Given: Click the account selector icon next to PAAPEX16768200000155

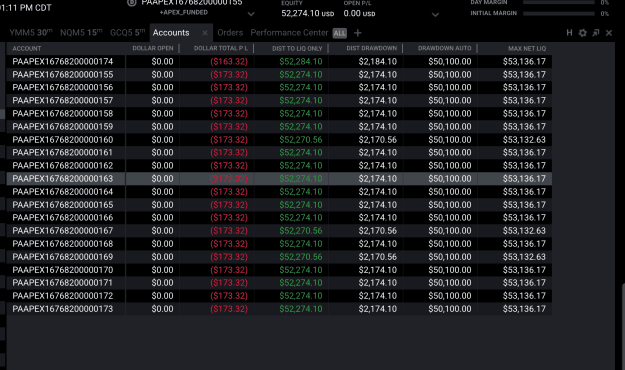Looking at the screenshot, I should pyautogui.click(x=132, y=2).
